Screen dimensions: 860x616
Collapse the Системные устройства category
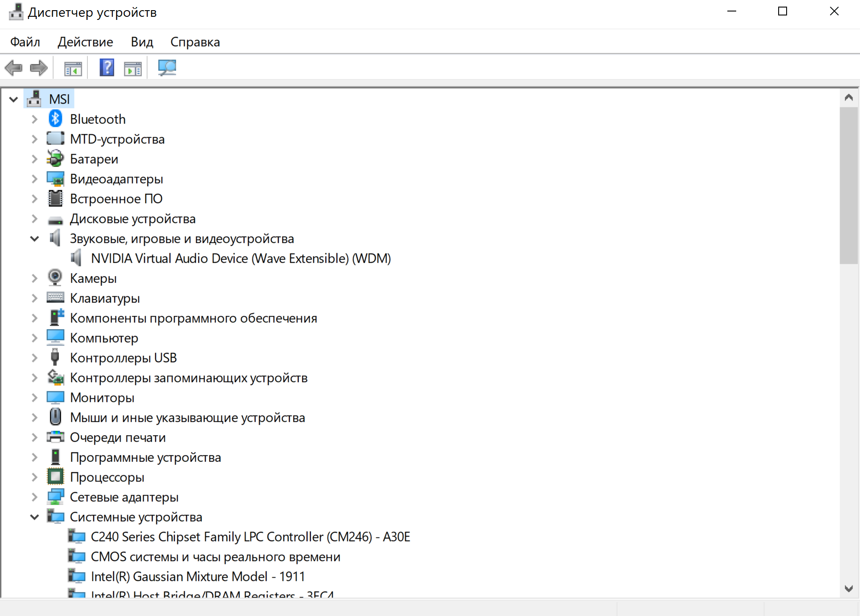tap(34, 517)
